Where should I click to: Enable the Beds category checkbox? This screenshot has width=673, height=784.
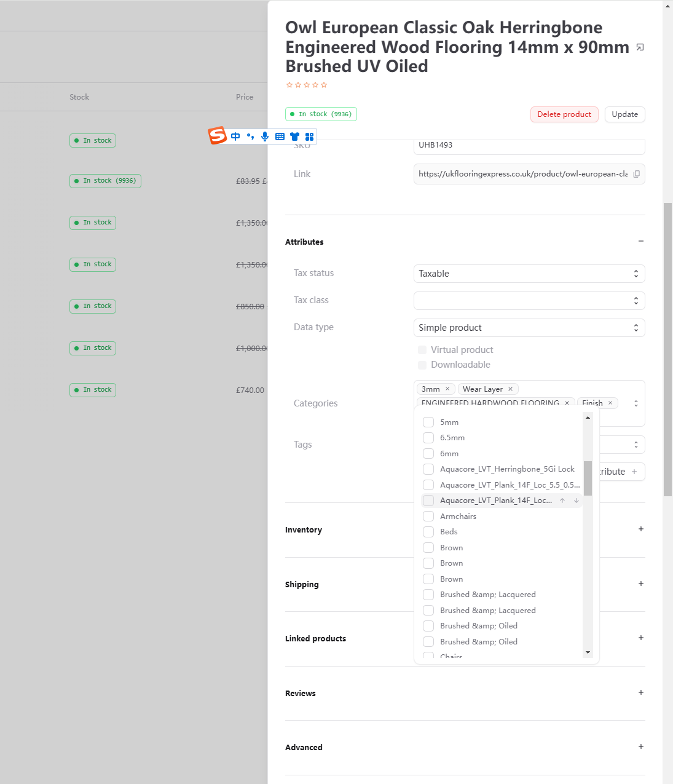pos(428,532)
